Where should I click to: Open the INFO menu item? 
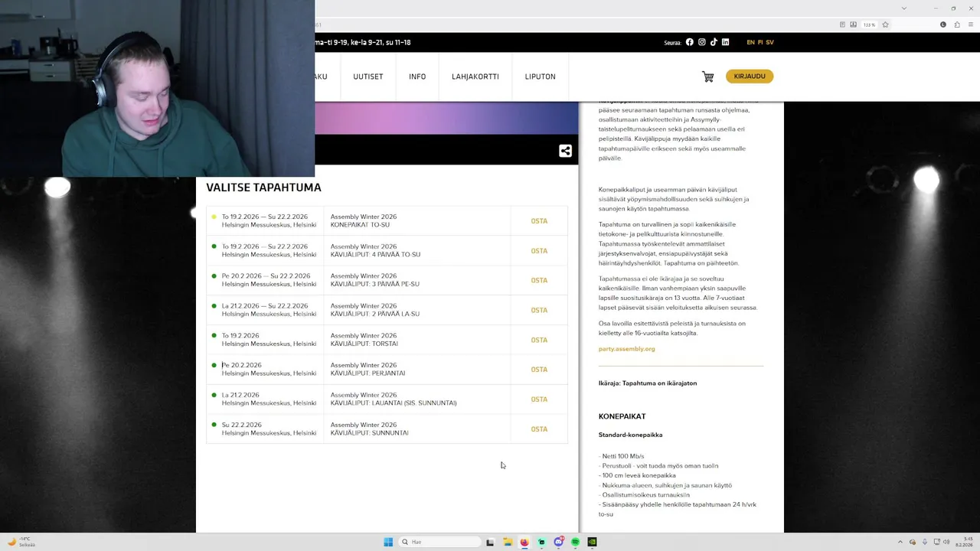tap(417, 77)
